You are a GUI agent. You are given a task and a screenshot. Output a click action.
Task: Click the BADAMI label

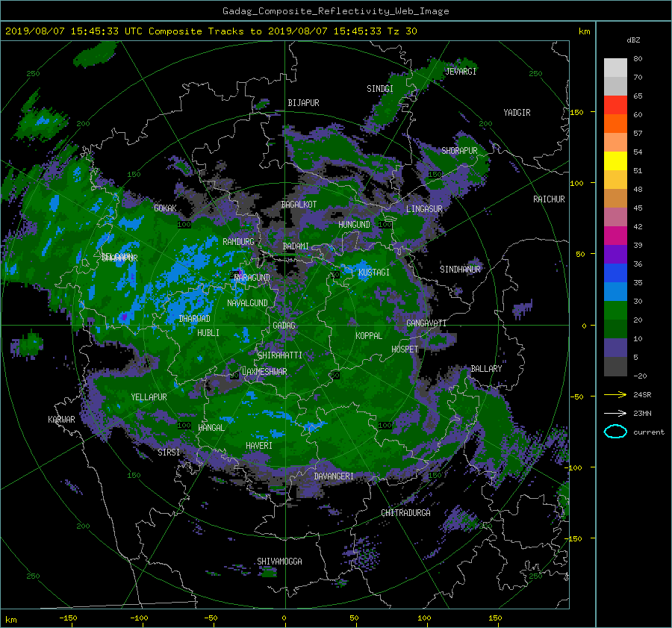click(296, 246)
